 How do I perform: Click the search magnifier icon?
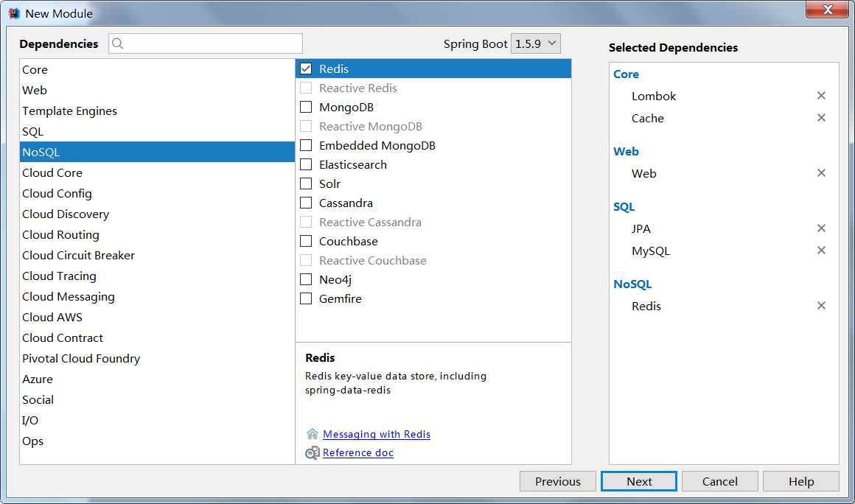pyautogui.click(x=117, y=43)
